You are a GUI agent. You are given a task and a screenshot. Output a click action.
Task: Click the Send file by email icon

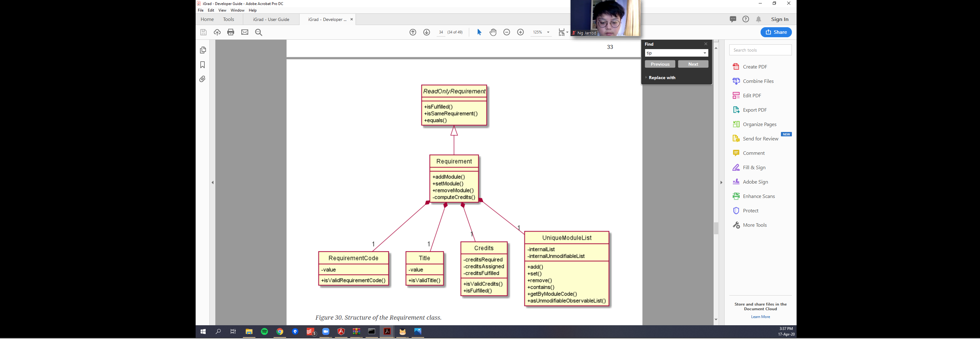(245, 32)
